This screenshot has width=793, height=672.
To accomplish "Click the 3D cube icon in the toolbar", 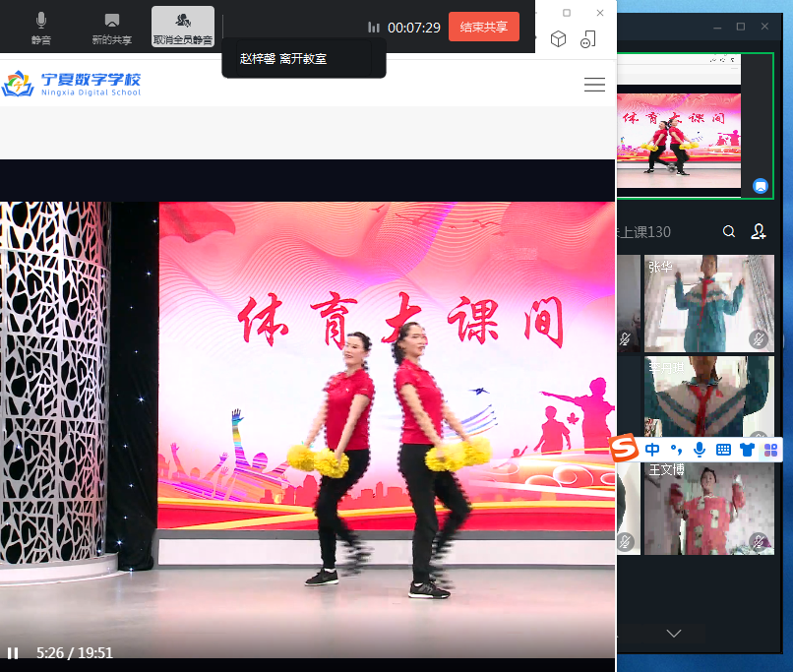I will pos(558,39).
